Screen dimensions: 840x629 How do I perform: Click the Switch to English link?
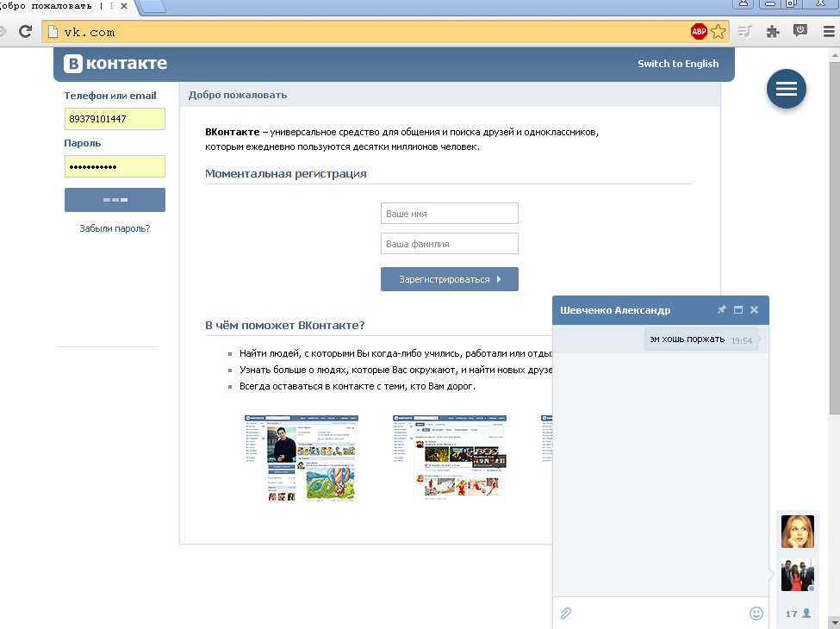[678, 63]
